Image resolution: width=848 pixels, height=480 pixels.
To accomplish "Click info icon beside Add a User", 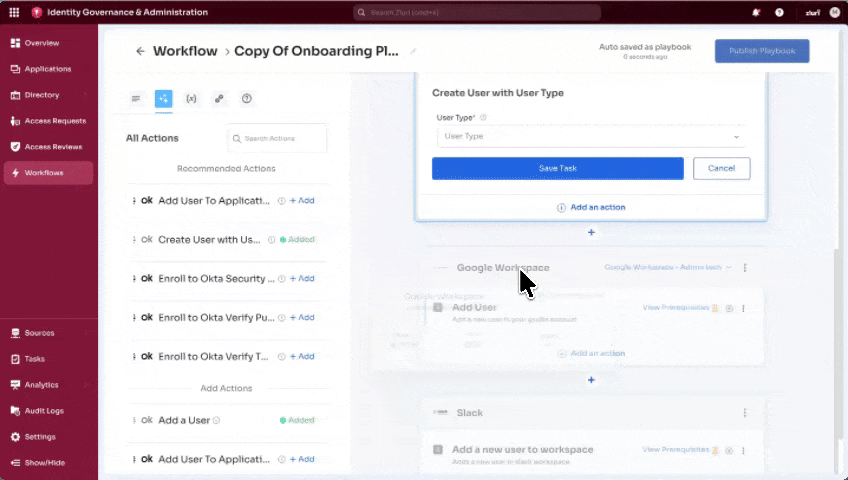I will [x=216, y=420].
